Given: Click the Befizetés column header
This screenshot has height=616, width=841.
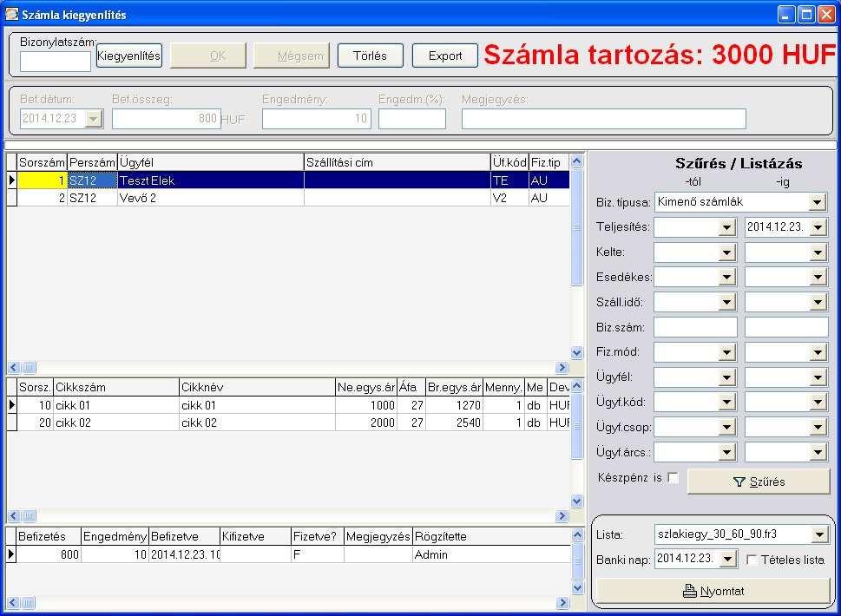Looking at the screenshot, I should [x=49, y=536].
